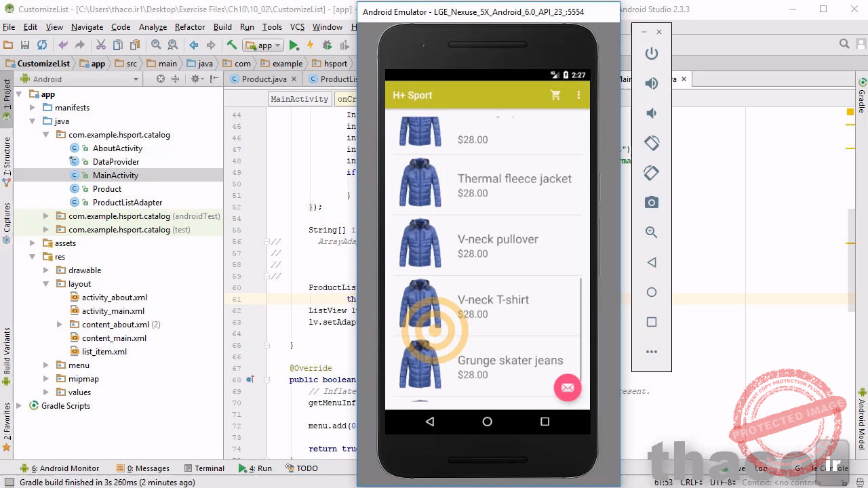Switch to the Product.java editor tab

[x=263, y=79]
